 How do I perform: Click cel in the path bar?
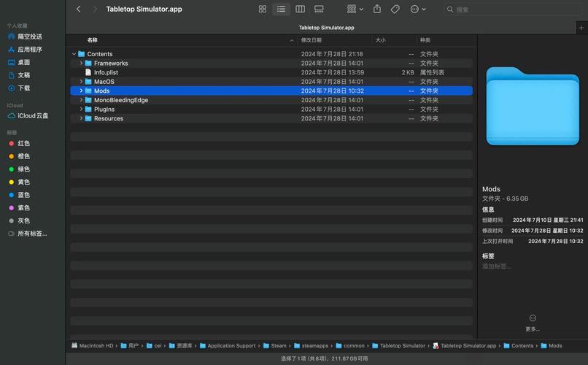click(x=154, y=345)
